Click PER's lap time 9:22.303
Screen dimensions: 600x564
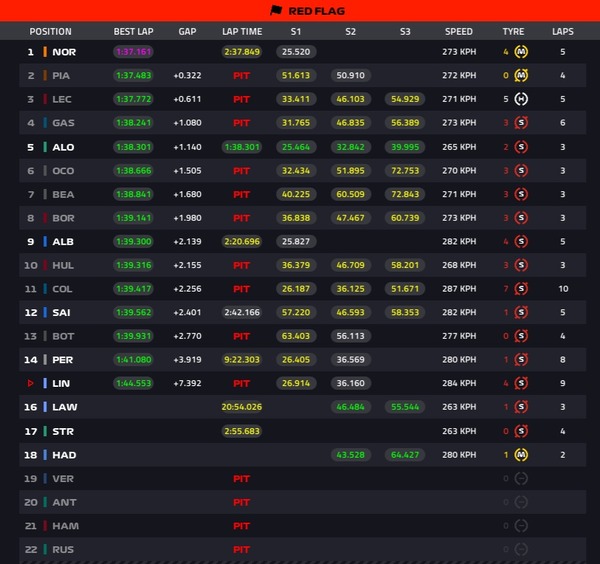242,360
